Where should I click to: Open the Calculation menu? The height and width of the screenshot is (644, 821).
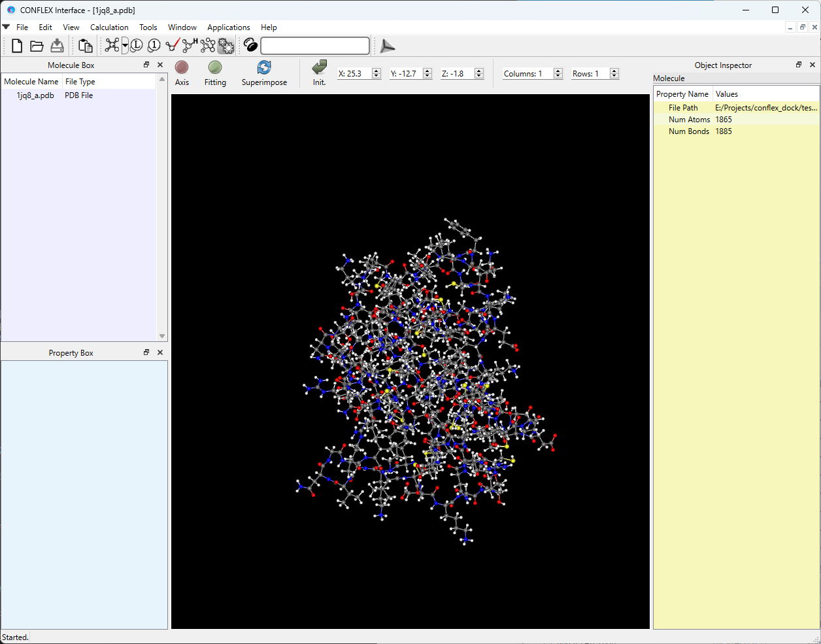(x=109, y=27)
